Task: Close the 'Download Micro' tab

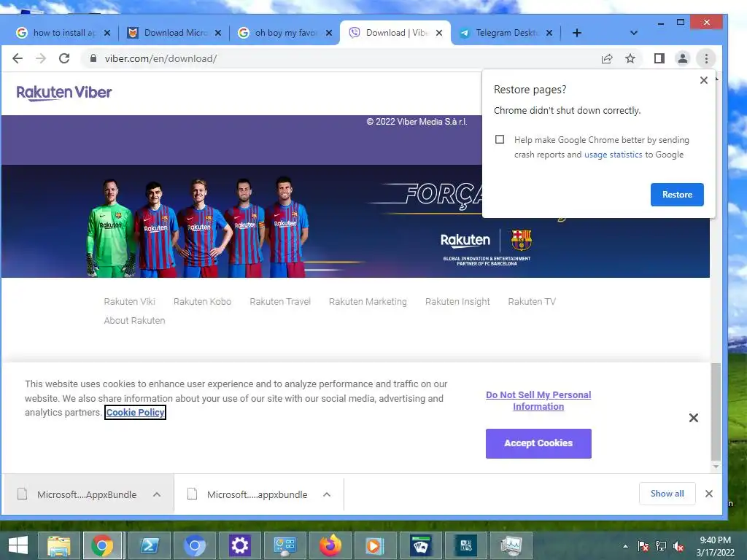Action: click(x=217, y=33)
